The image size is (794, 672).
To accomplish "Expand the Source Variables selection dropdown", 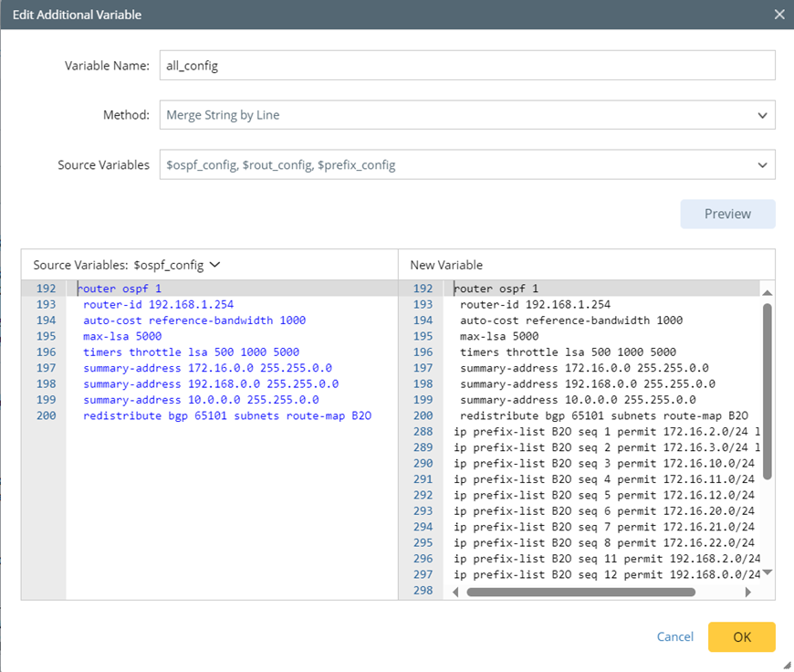I will [x=466, y=165].
